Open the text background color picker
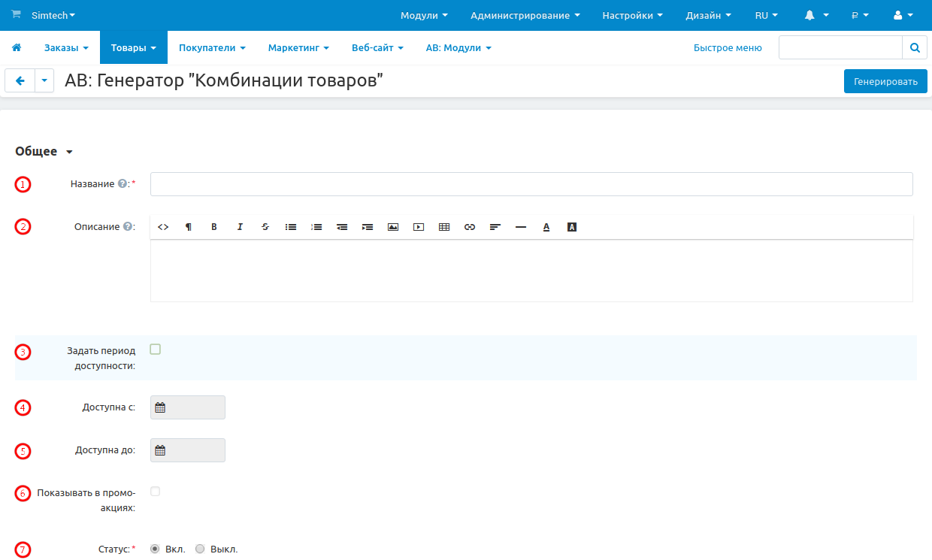The image size is (932, 560). pos(572,227)
